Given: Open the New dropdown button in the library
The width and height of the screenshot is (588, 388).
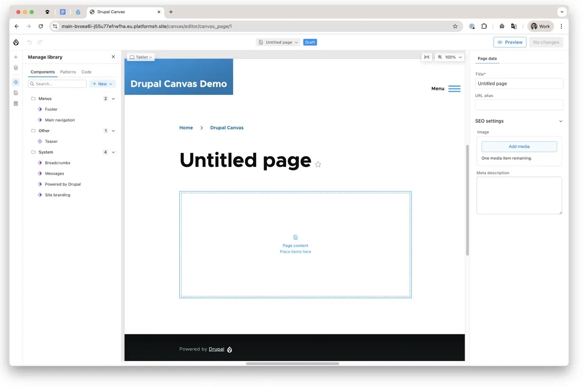Looking at the screenshot, I should [x=102, y=84].
